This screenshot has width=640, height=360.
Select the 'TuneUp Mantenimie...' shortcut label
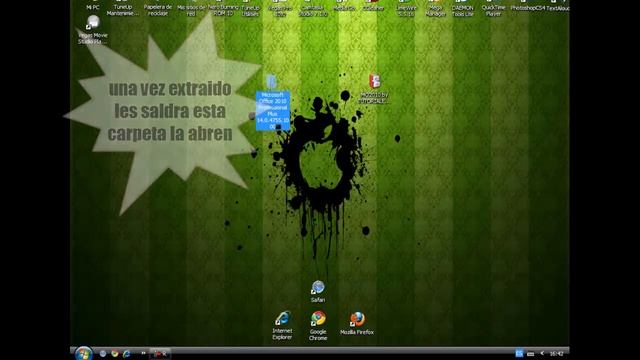click(x=123, y=10)
